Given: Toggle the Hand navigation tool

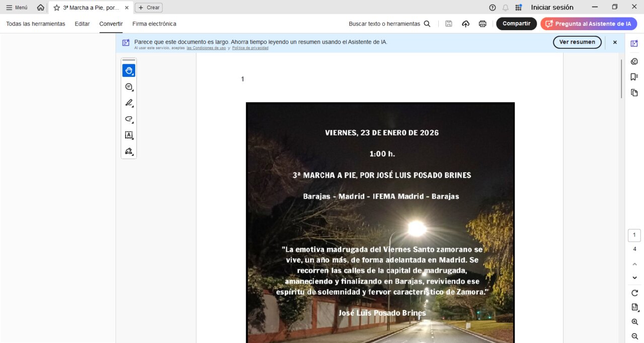Looking at the screenshot, I should (129, 70).
